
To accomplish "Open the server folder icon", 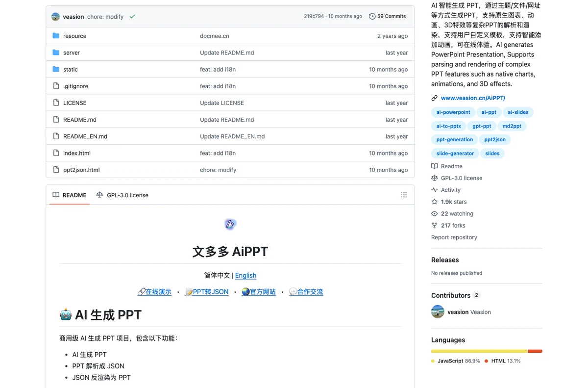I will point(56,52).
